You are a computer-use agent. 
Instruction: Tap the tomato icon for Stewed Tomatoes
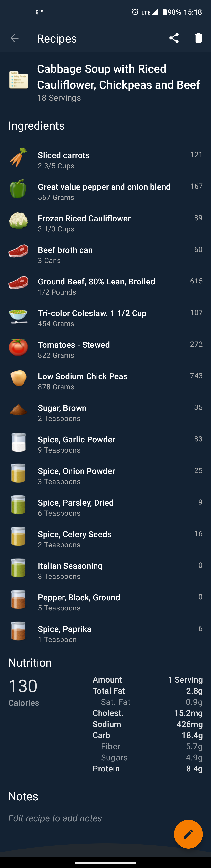pos(18,347)
